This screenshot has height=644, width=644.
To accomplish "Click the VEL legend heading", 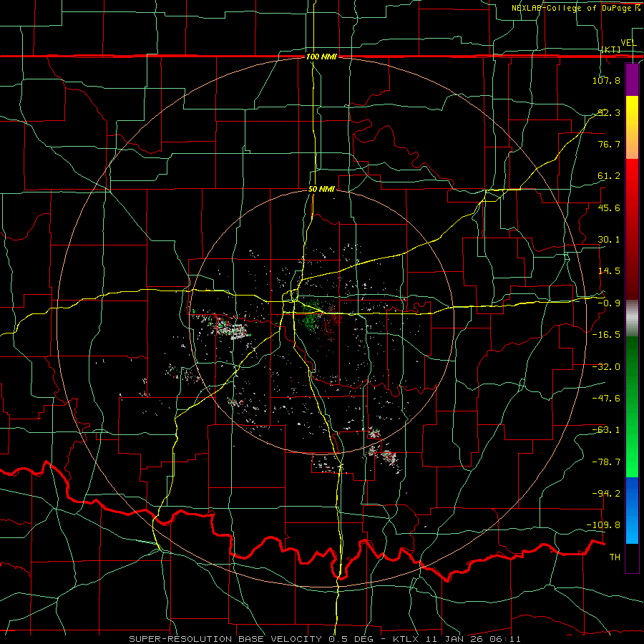I will point(628,43).
